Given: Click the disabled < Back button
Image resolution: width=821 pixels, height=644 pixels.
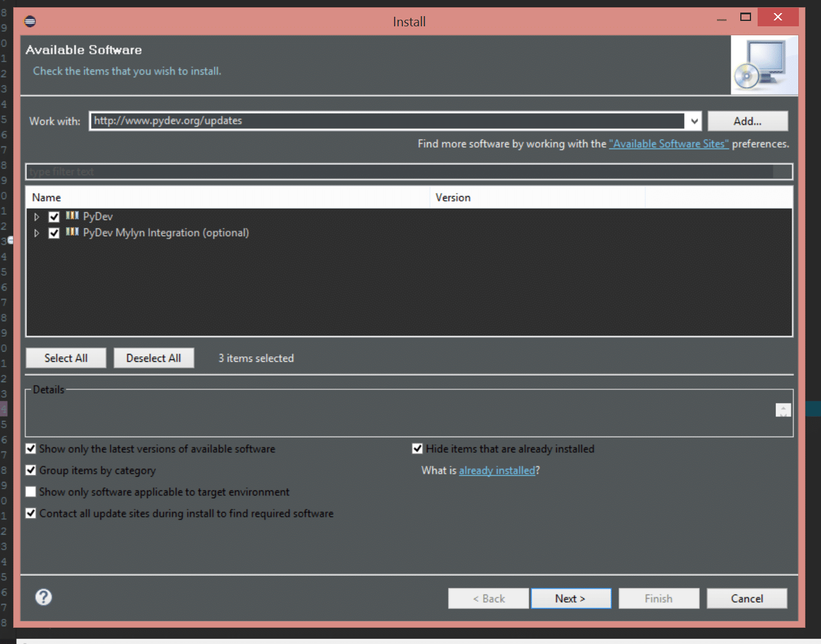Looking at the screenshot, I should [x=489, y=599].
